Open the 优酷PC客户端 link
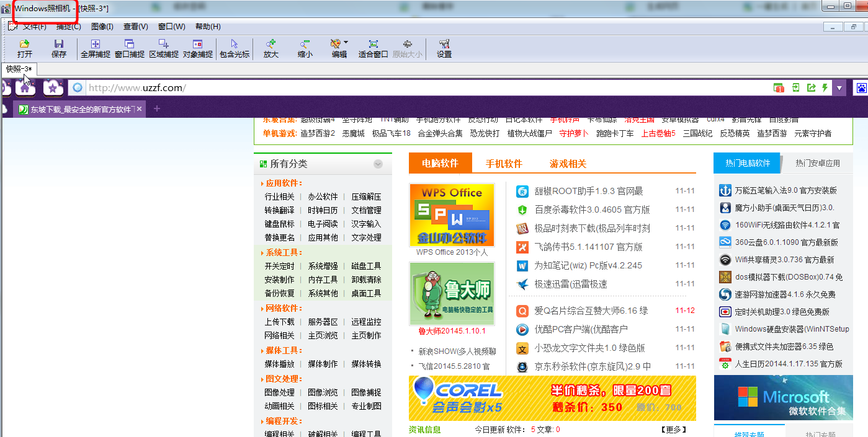Image resolution: width=868 pixels, height=437 pixels. coord(581,329)
